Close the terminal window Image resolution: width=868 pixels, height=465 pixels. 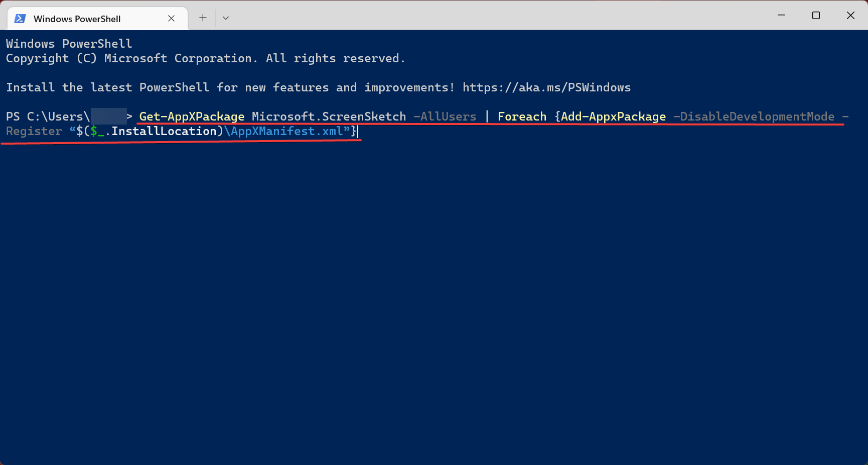pyautogui.click(x=850, y=16)
